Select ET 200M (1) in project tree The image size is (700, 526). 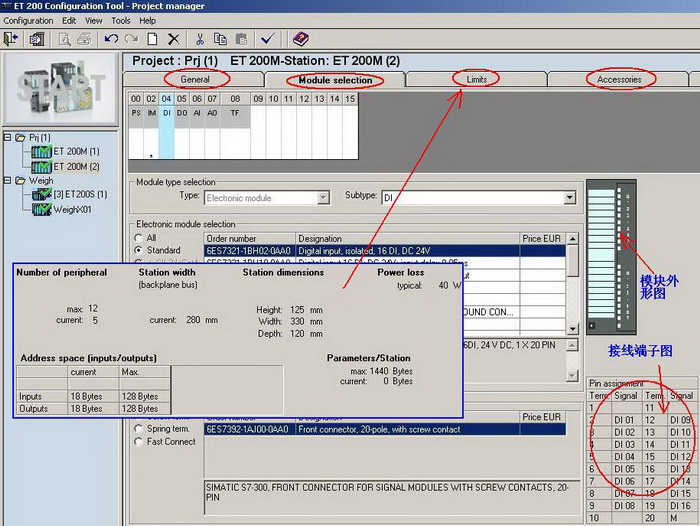coord(76,152)
